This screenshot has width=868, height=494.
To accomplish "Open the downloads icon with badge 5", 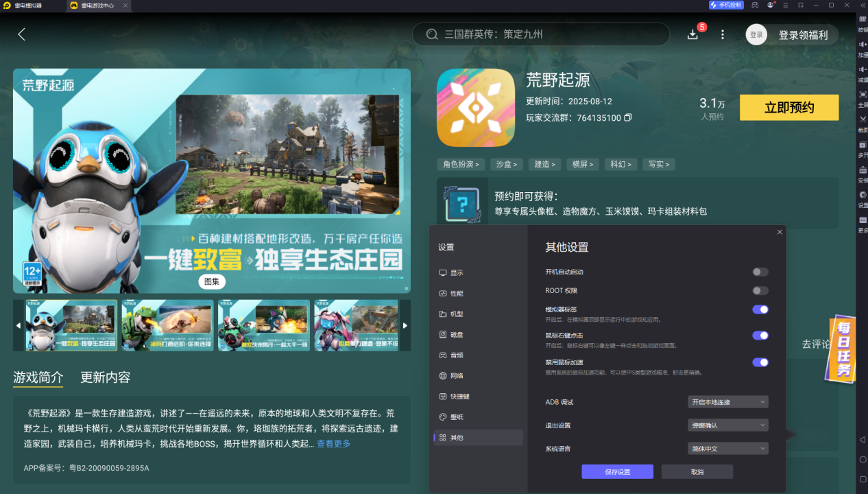I will [692, 34].
